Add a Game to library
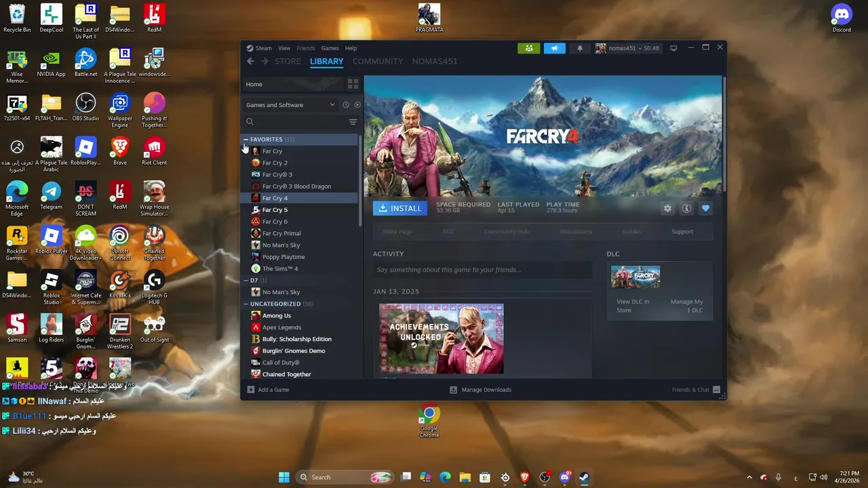Viewport: 868px width, 488px height. click(x=269, y=390)
